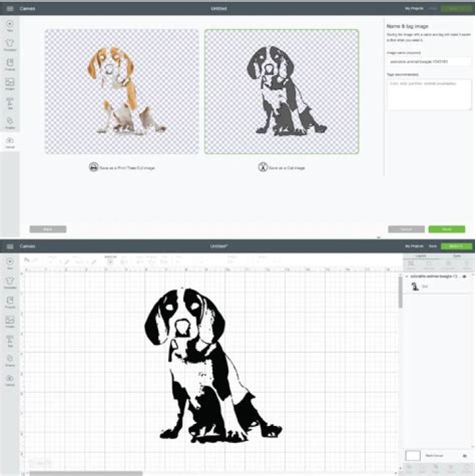This screenshot has height=476, width=475.
Task: Select the color Print Then Cut preview
Action: tap(122, 92)
